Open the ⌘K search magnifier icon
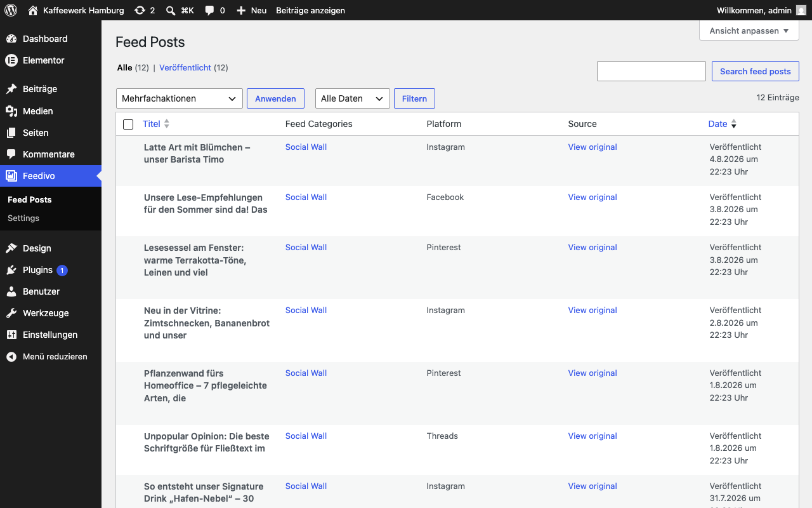Screen dimensions: 812x508 point(171,10)
